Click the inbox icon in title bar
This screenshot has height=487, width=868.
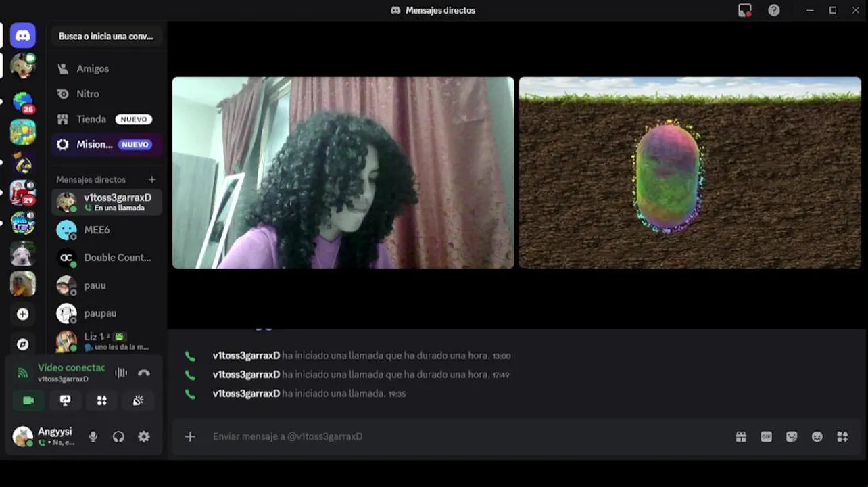(744, 10)
